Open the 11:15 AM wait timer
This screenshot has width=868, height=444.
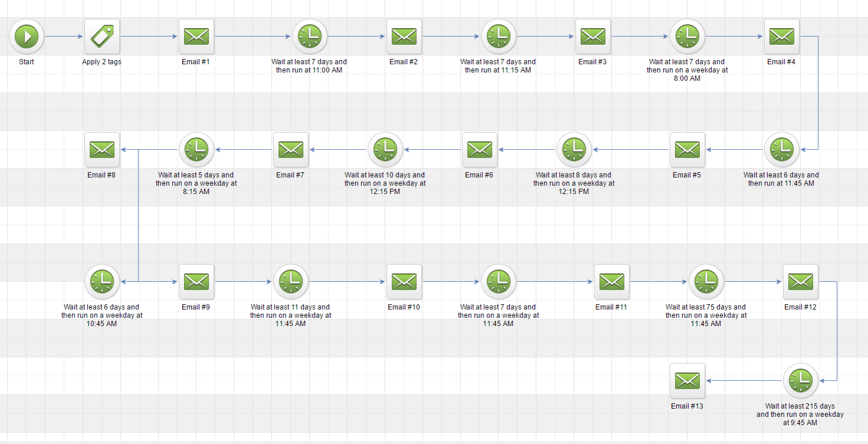(498, 37)
